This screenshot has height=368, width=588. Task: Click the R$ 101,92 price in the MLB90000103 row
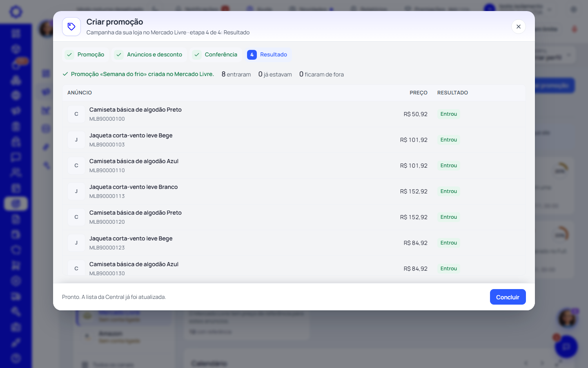pos(414,140)
